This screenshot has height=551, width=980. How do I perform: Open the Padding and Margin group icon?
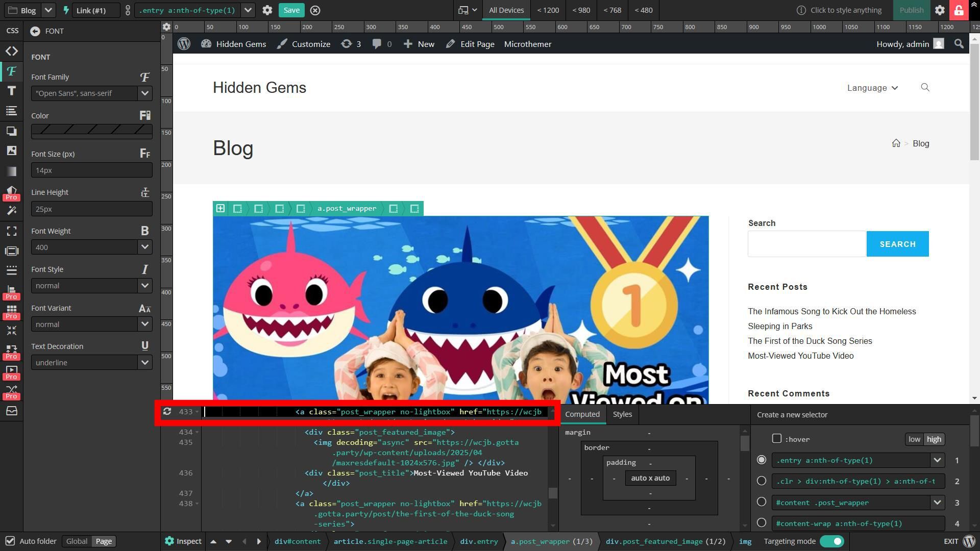pos(11,251)
